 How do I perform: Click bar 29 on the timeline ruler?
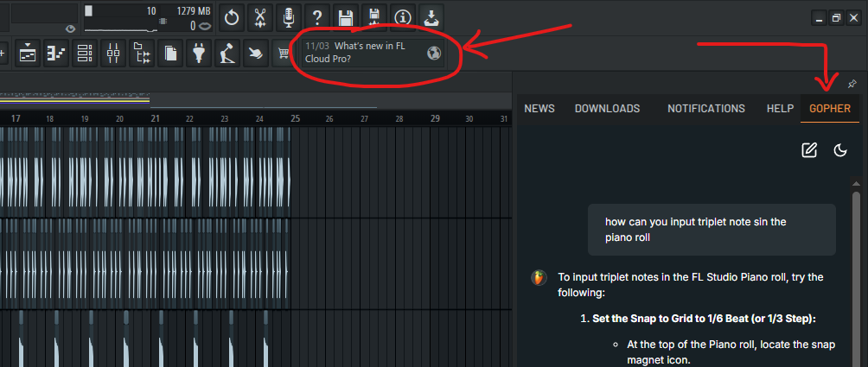[435, 118]
